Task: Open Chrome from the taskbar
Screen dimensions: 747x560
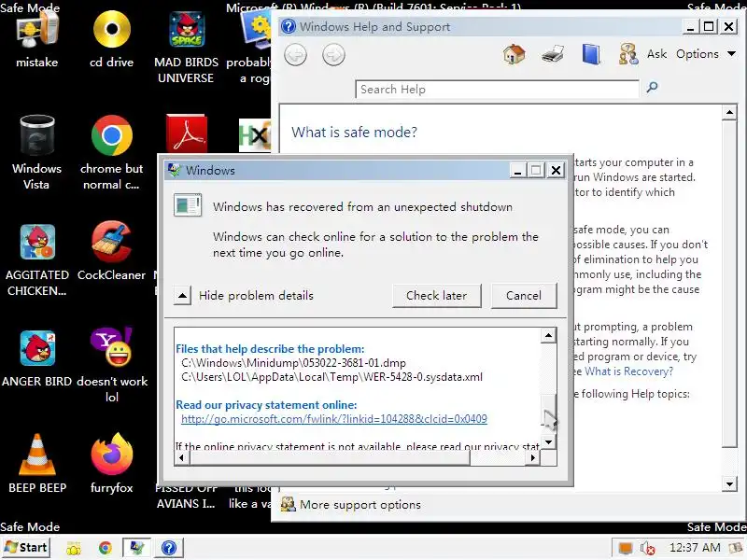Action: pyautogui.click(x=106, y=548)
